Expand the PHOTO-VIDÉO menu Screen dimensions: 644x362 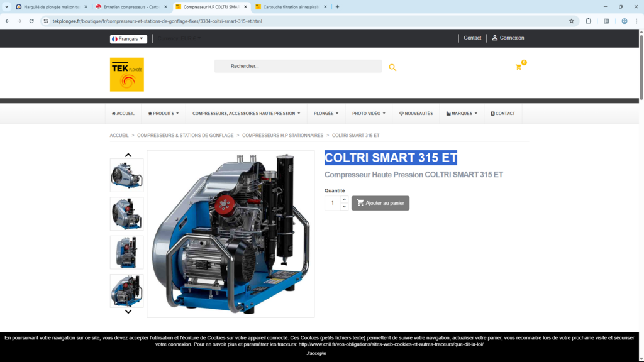click(x=369, y=114)
